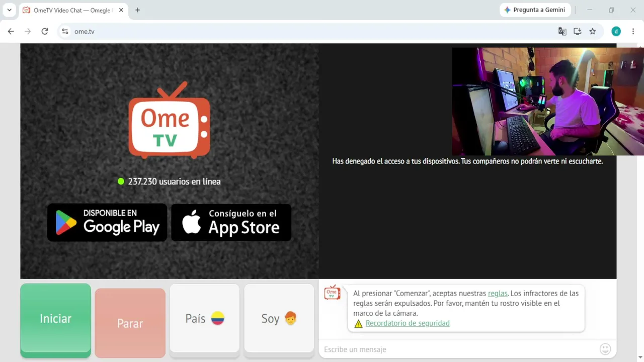Image resolution: width=644 pixels, height=362 pixels.
Task: Click the Escribe un mensaje input field
Action: (x=459, y=349)
